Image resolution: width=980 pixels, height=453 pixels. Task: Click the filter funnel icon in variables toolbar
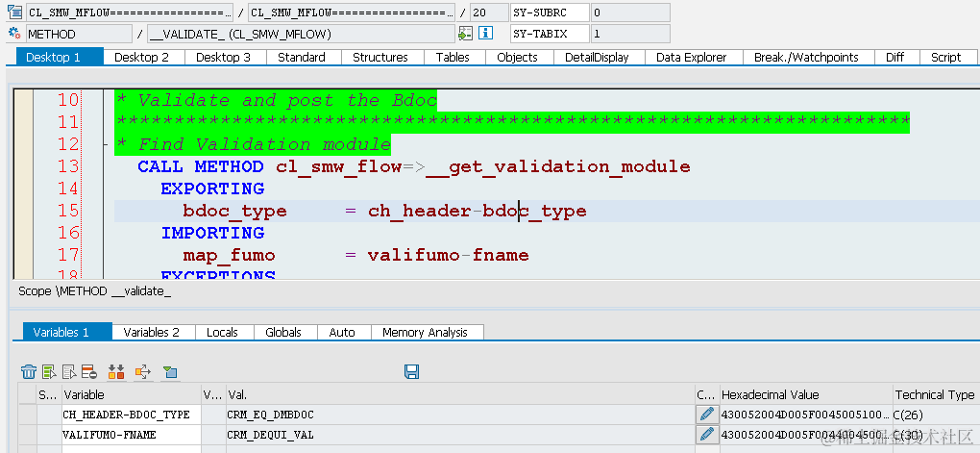click(169, 372)
